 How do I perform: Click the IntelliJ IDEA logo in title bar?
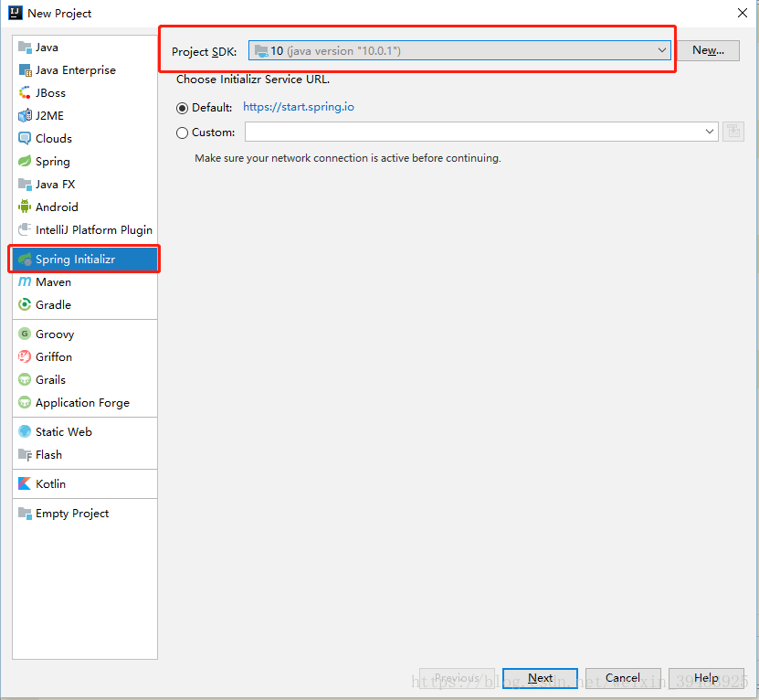16,13
